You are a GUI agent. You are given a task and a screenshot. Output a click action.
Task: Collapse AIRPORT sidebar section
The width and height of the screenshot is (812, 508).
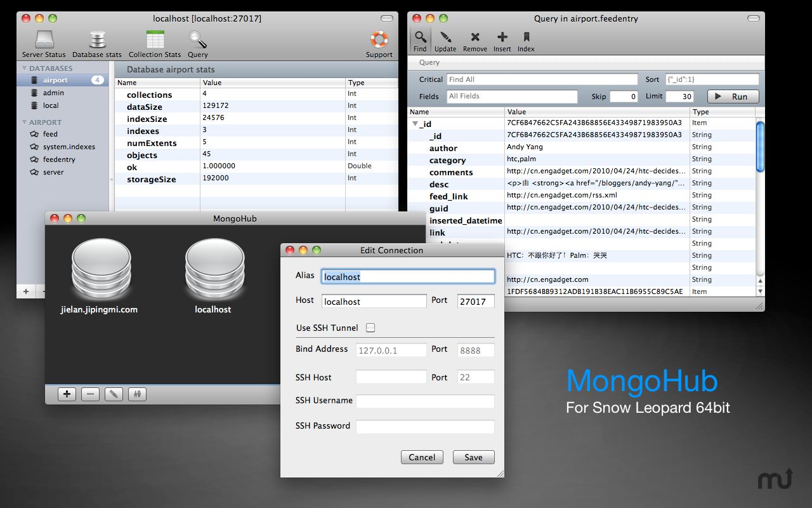(25, 123)
